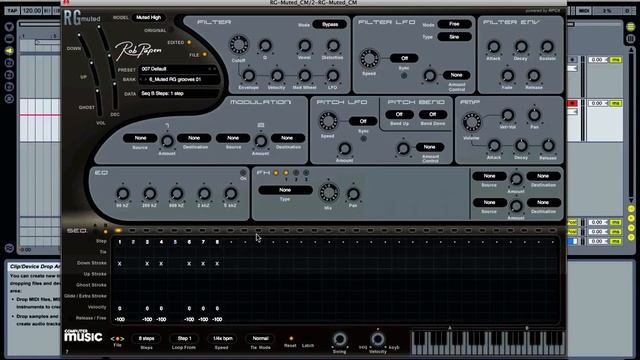This screenshot has height=360, width=640.
Task: Open Filter LFO Type Sine dropdown
Action: [454, 37]
